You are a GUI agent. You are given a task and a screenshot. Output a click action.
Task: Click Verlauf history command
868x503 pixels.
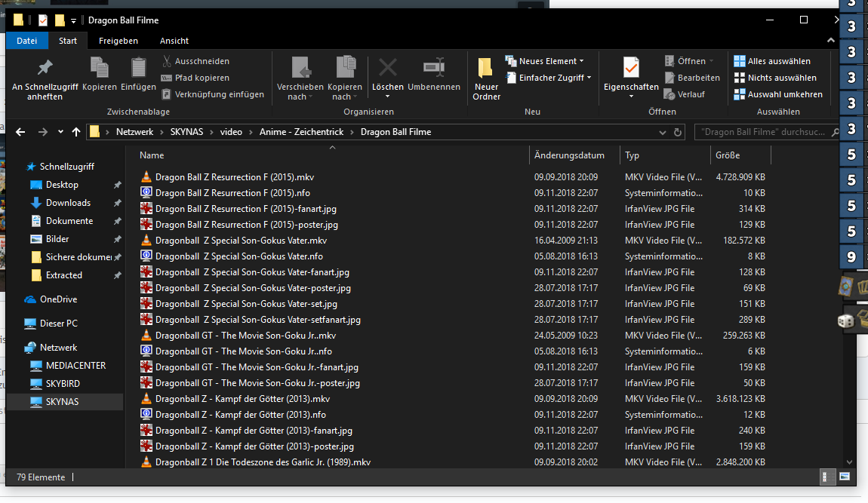685,94
